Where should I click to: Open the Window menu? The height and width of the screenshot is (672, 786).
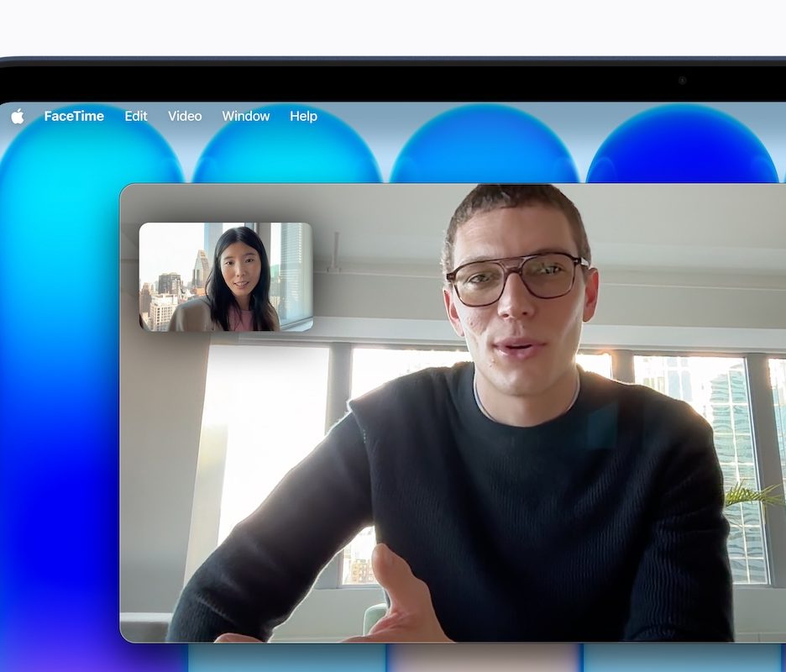click(x=246, y=117)
